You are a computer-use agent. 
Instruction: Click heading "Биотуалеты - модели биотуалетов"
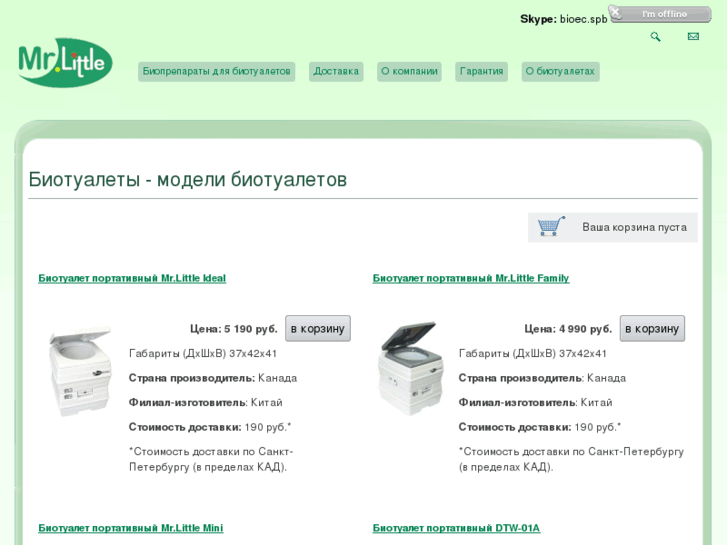pos(188,180)
